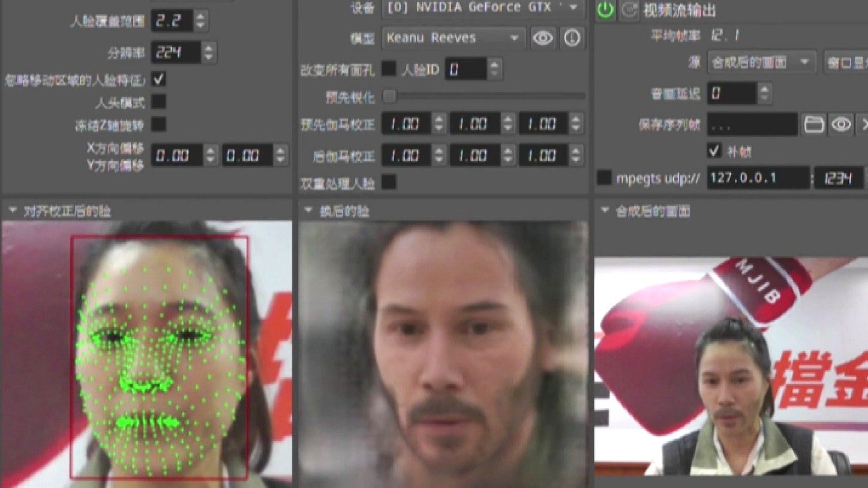Click the reset icon beside 视频流输出 power button
This screenshot has height=488, width=868.
629,10
